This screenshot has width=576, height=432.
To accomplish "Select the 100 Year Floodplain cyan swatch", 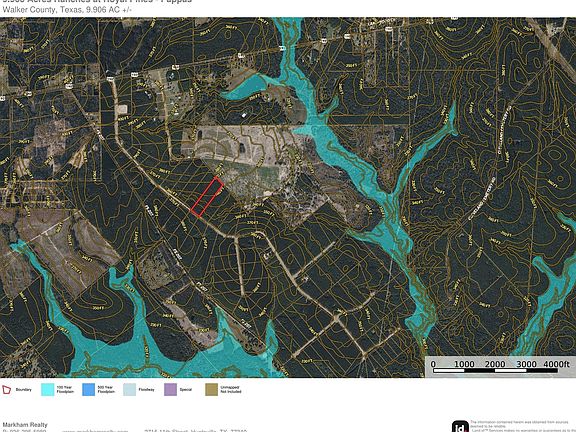I will 47,390.
